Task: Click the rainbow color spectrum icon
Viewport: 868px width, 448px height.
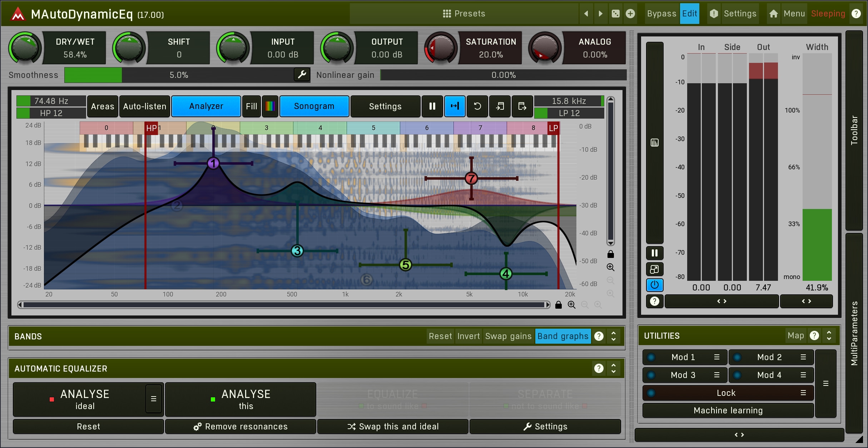Action: (270, 106)
